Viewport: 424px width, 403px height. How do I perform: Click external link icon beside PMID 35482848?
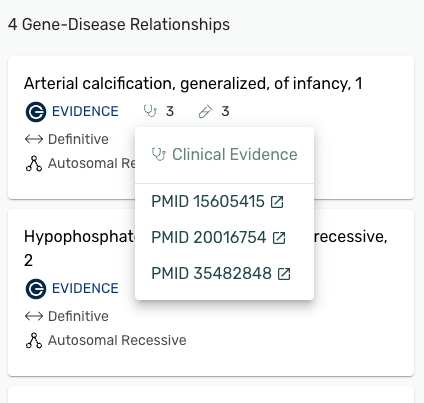point(284,274)
